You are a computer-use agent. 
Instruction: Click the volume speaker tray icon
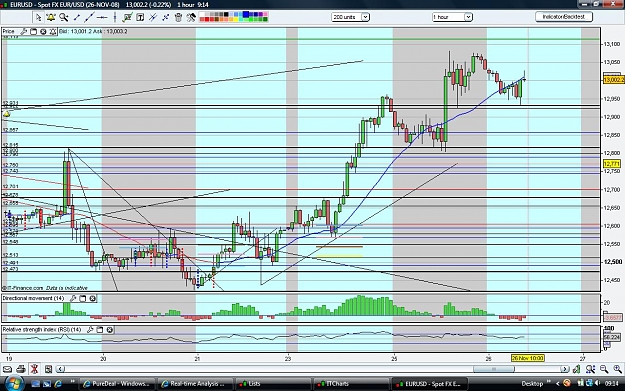pyautogui.click(x=597, y=383)
